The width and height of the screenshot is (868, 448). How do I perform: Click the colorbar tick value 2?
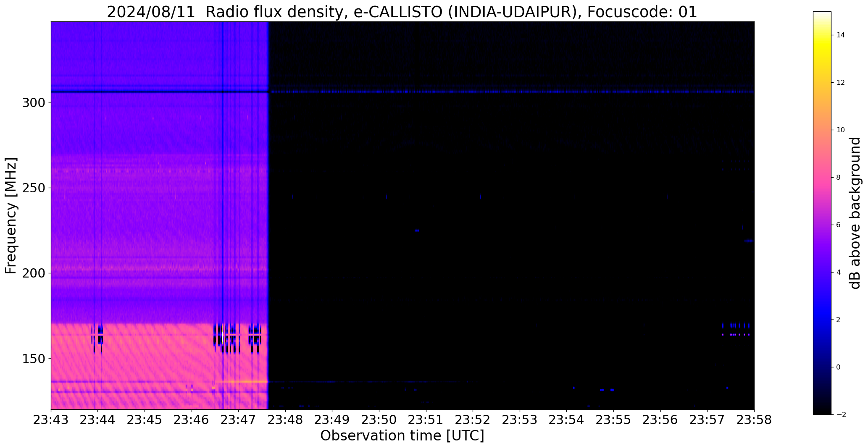(839, 320)
